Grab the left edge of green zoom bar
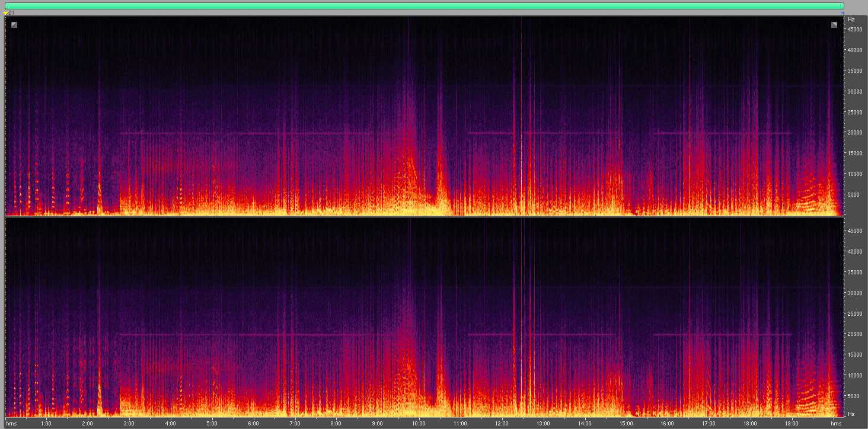Image resolution: width=868 pixels, height=429 pixels. pos(6,6)
